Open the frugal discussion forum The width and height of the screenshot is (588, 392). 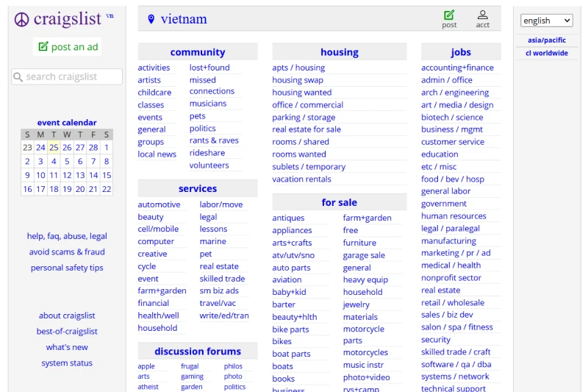[190, 366]
